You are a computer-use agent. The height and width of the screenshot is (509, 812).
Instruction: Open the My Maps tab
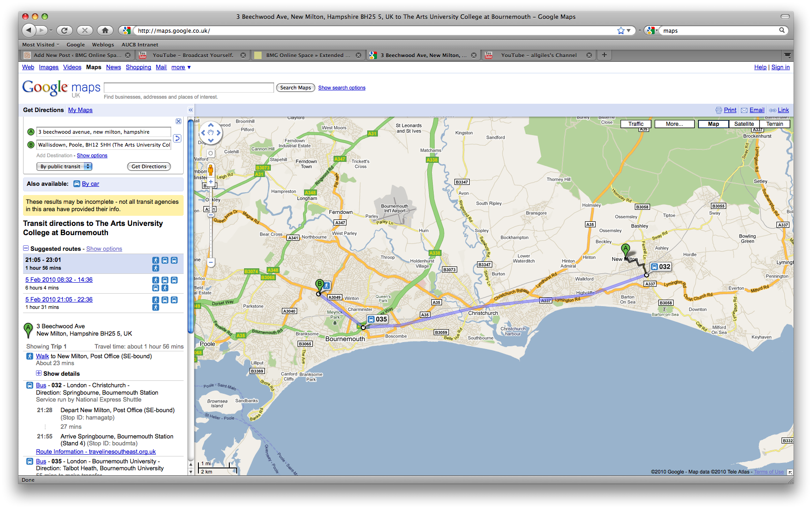coord(80,110)
